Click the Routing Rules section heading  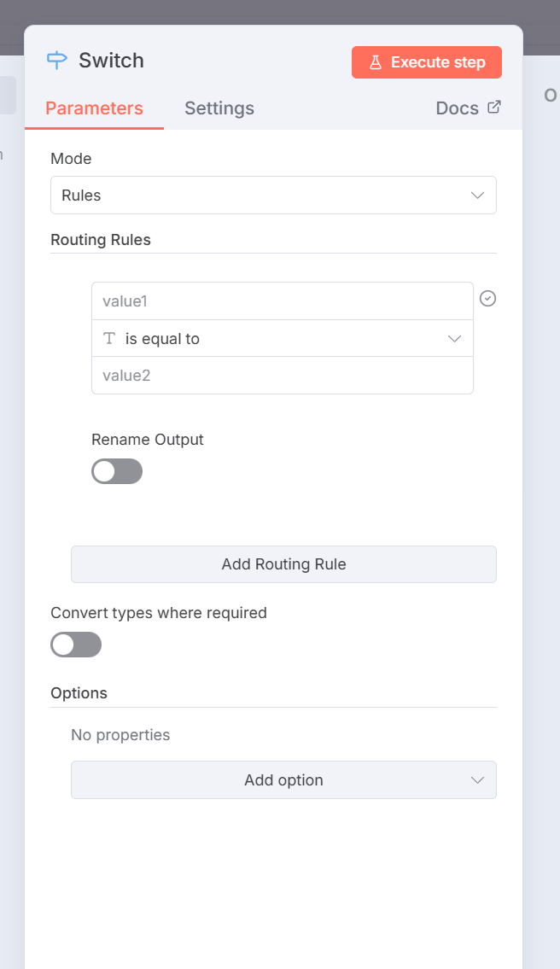(x=101, y=240)
